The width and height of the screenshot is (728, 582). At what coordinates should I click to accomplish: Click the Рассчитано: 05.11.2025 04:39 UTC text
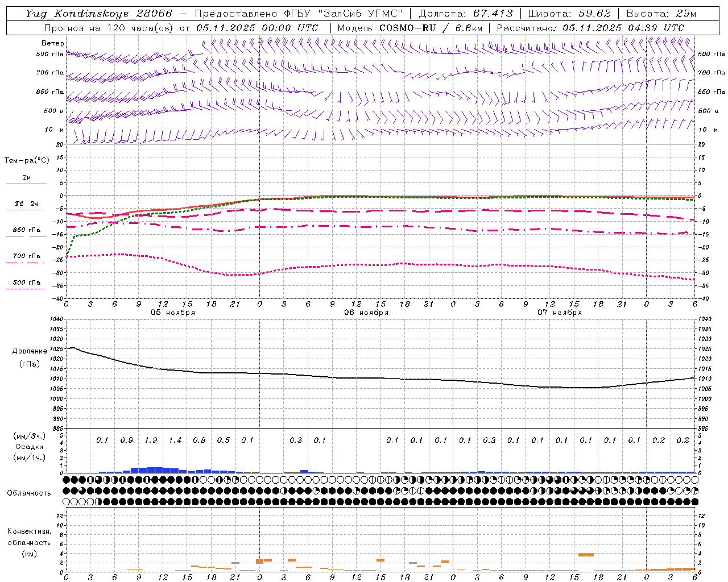(590, 28)
